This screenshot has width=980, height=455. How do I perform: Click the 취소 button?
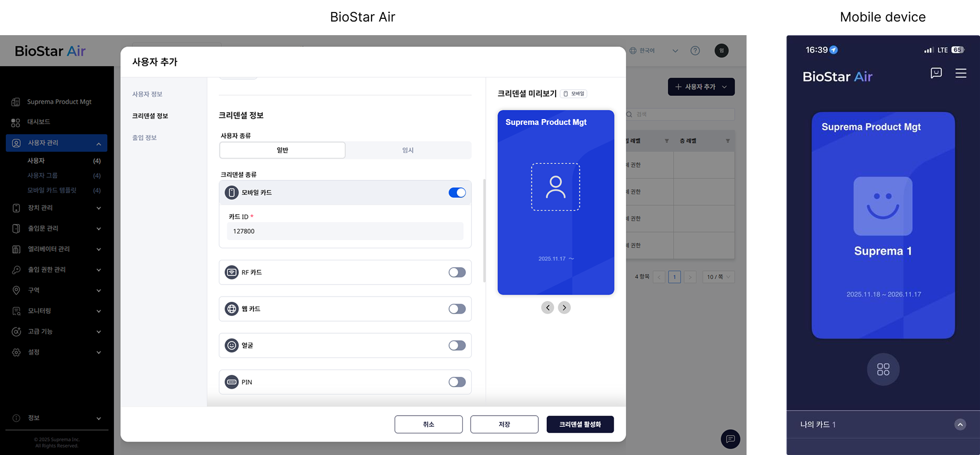tap(428, 424)
